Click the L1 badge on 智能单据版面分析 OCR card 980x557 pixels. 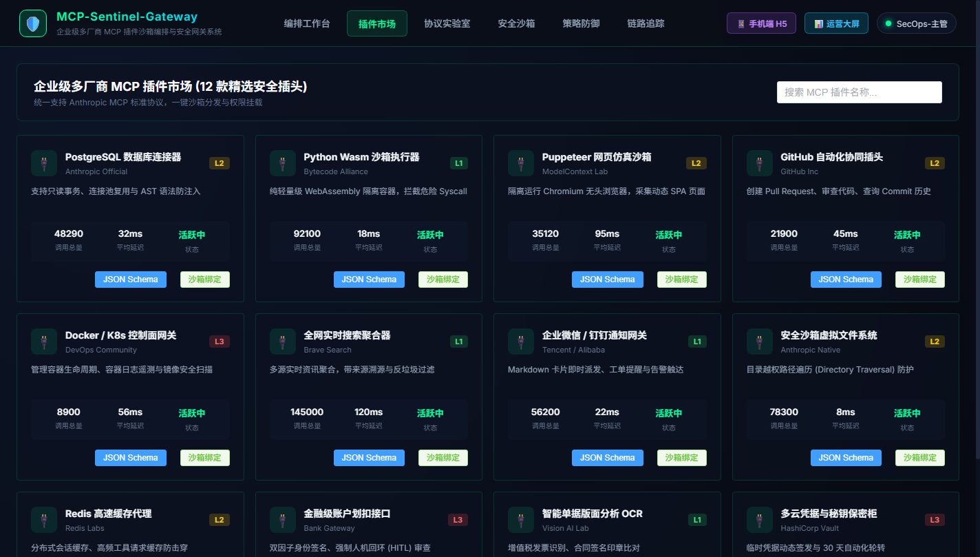click(697, 520)
